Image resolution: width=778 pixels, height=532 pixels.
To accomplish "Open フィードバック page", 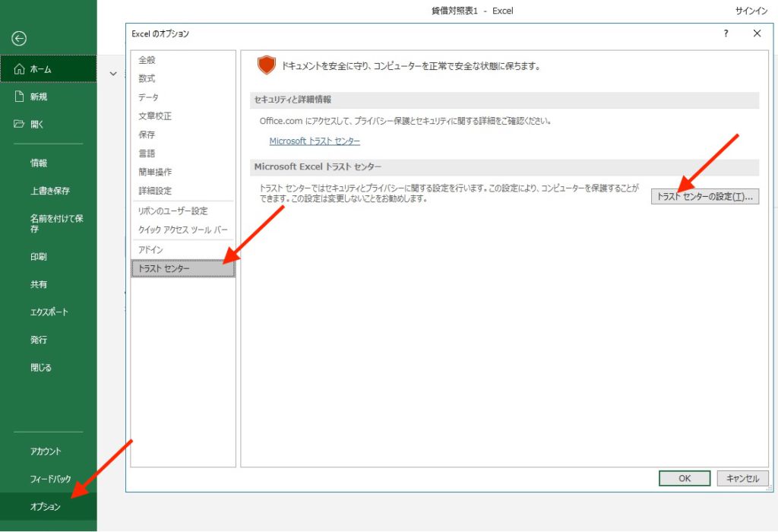I will pyautogui.click(x=48, y=479).
